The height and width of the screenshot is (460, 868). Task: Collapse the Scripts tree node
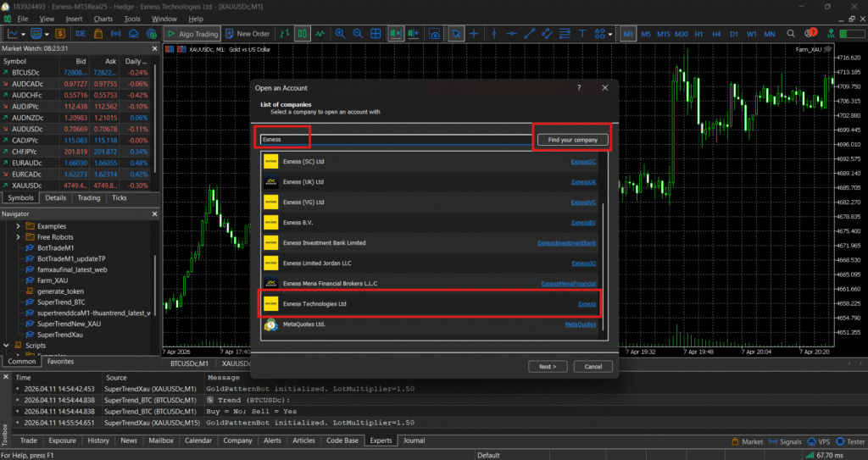tap(7, 346)
